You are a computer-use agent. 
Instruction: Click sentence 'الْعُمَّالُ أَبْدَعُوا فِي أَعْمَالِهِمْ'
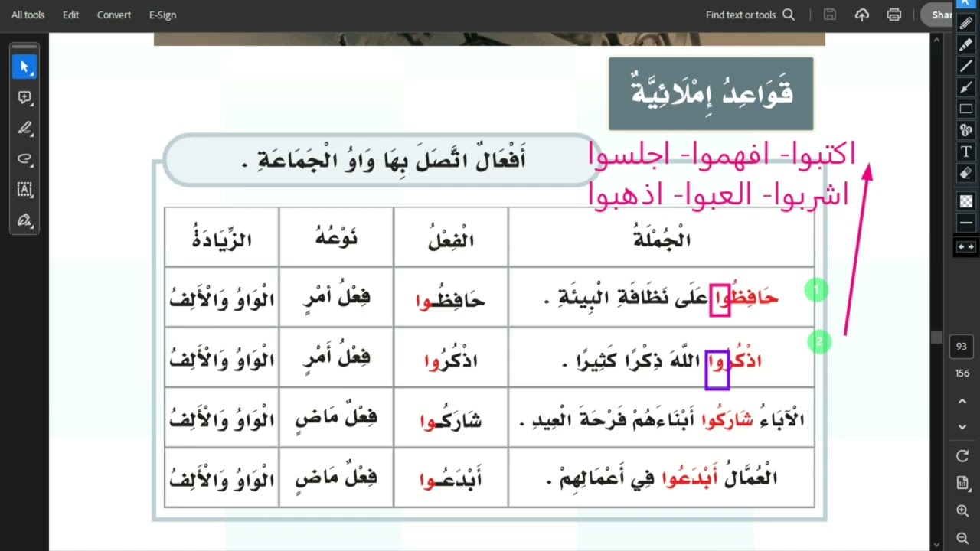(x=661, y=479)
